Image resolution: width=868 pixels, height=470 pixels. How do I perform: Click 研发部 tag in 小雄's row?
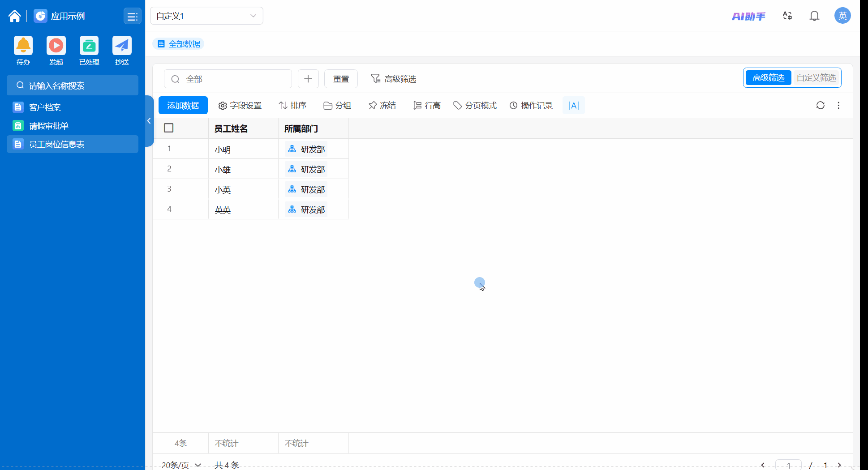[x=306, y=169]
